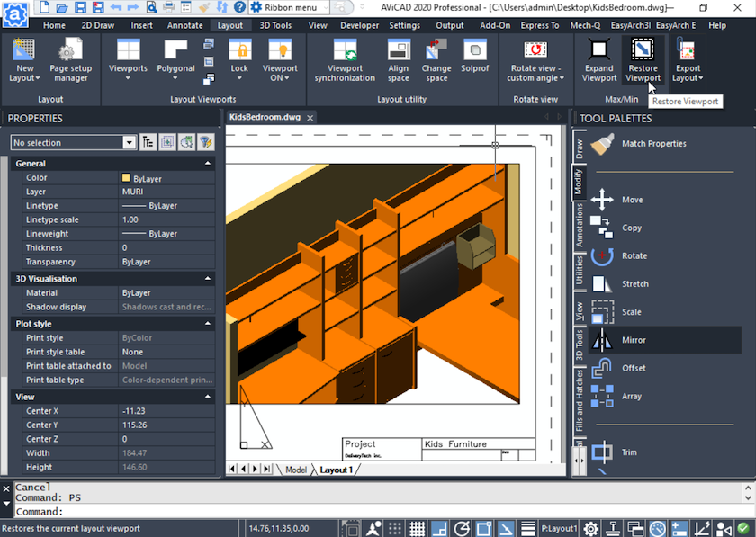Image resolution: width=756 pixels, height=537 pixels.
Task: Toggle the grid display in status bar
Action: coord(417,528)
